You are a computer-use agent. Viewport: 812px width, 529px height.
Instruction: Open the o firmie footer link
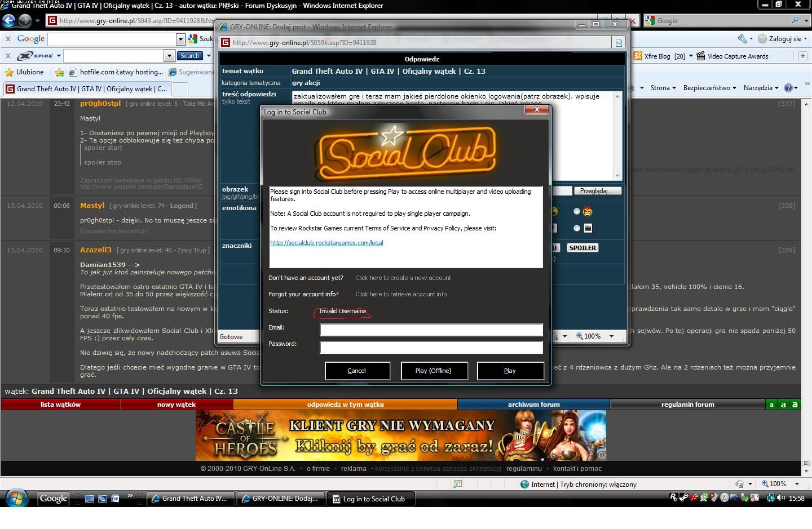pos(318,469)
